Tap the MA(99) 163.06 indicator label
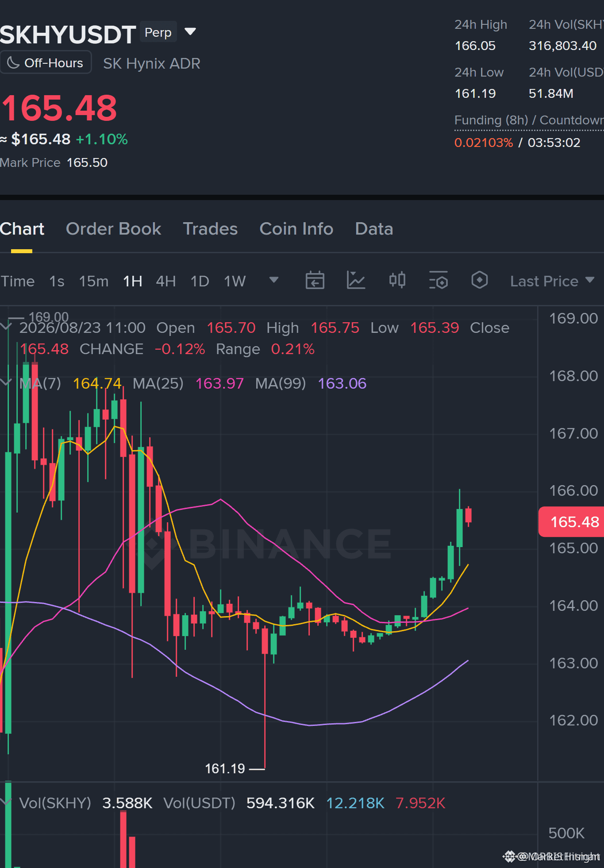Viewport: 604px width, 868px height. click(x=311, y=383)
